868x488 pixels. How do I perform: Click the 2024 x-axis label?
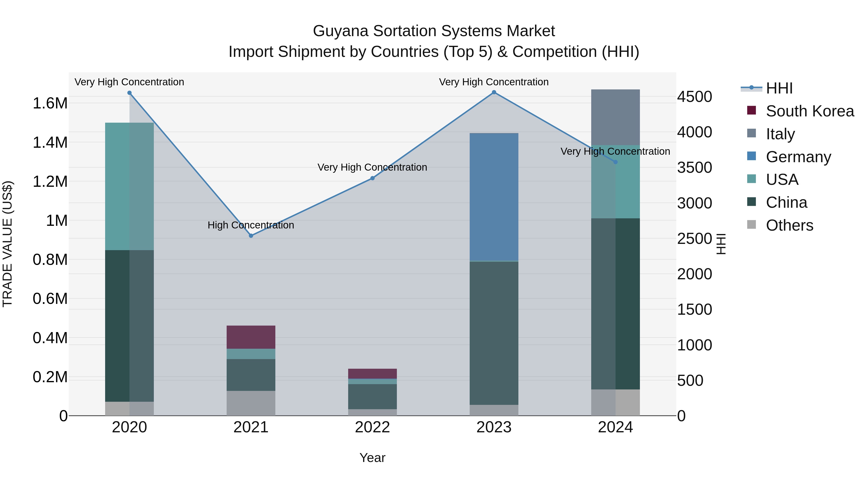[616, 427]
